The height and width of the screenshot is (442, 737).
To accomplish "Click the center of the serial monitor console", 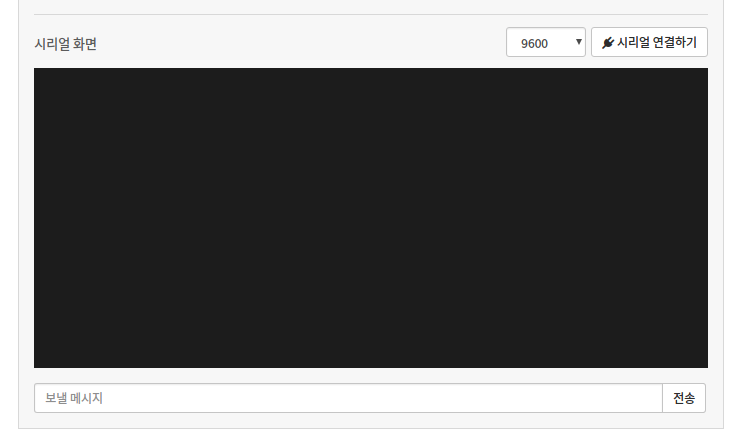I will tap(370, 218).
